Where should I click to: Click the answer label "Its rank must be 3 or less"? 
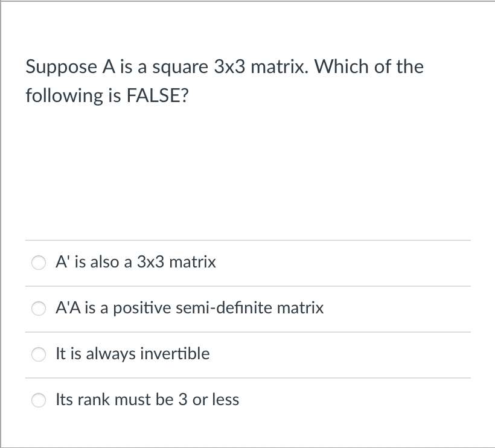click(147, 399)
